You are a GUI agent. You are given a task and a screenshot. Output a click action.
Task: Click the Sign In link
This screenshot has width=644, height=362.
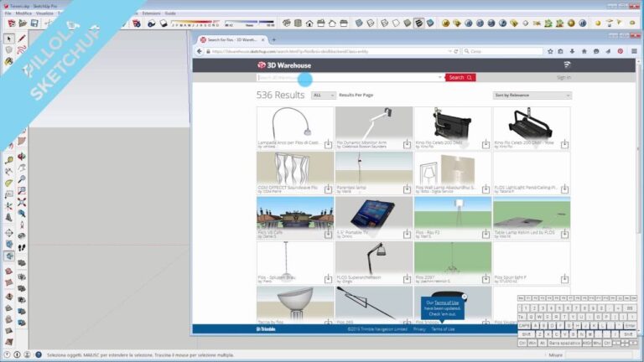coord(563,77)
